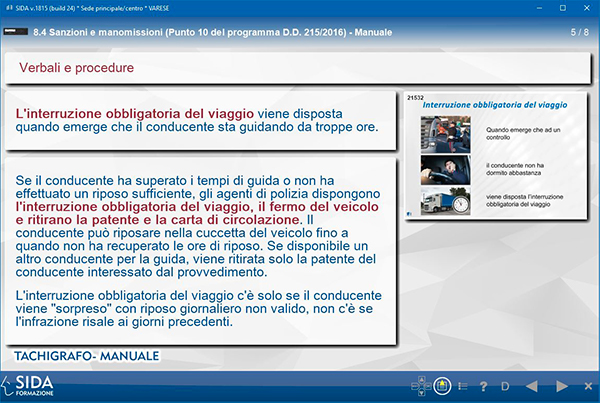Open help with the question mark icon
Image resolution: width=600 pixels, height=403 pixels.
483,386
